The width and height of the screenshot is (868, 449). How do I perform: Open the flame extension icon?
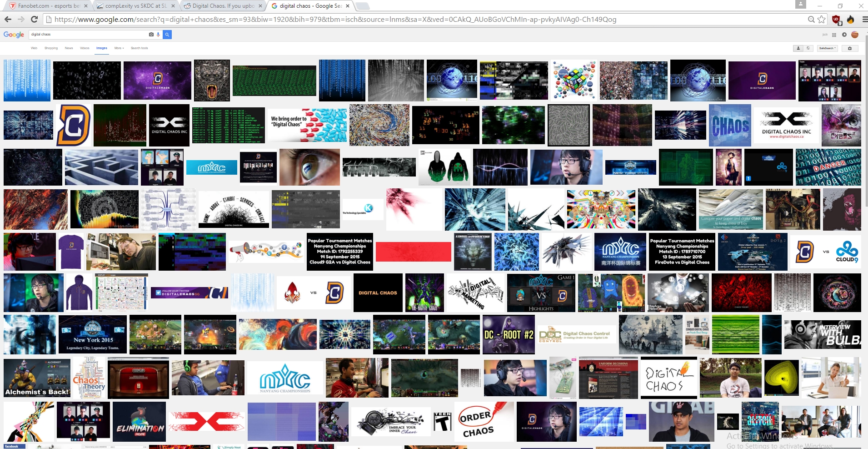[850, 19]
